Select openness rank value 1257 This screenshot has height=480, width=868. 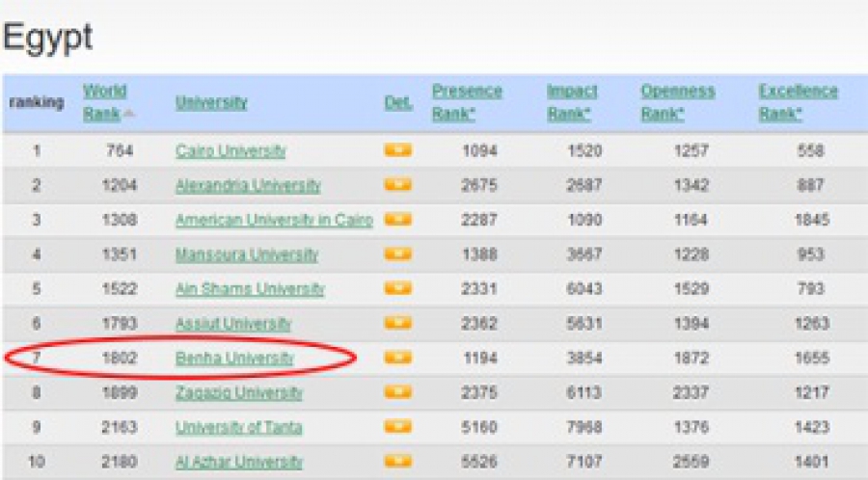tap(691, 150)
